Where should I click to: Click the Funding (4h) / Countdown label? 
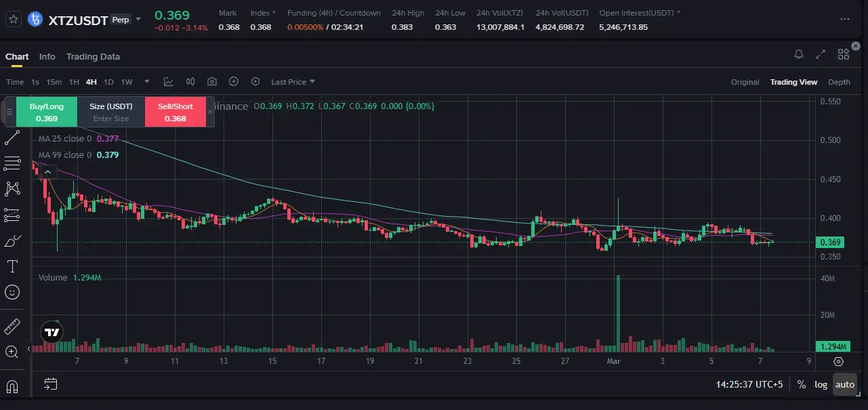(334, 13)
